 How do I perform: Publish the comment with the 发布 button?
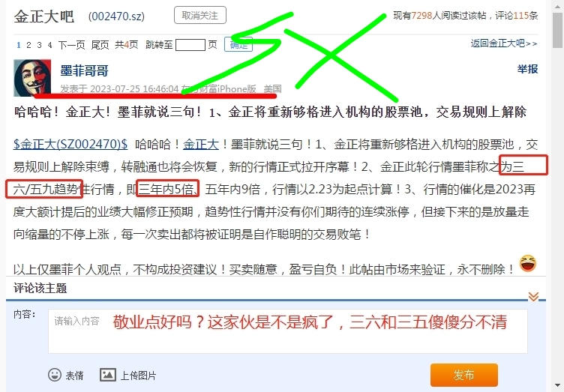pos(464,375)
